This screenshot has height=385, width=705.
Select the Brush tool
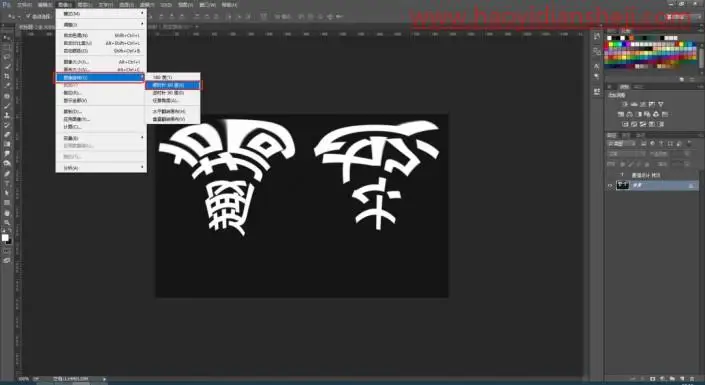click(7, 105)
